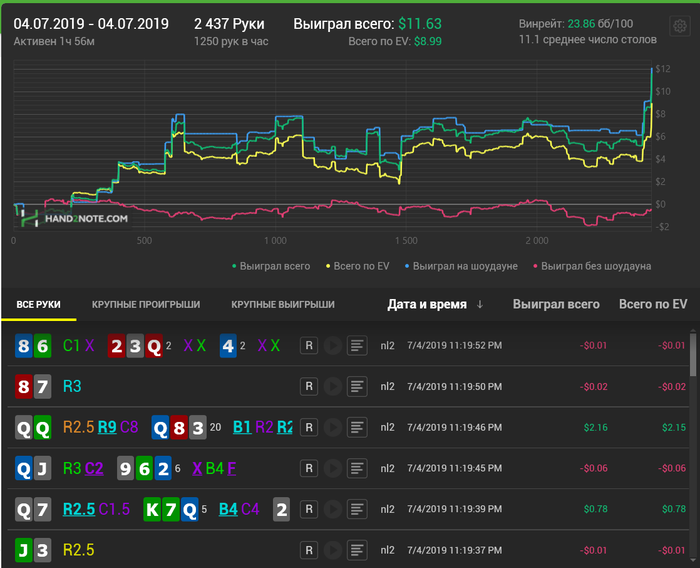The width and height of the screenshot is (700, 568).
Task: Switch to the 'Крупные выигрыши' tab
Action: pyautogui.click(x=282, y=304)
